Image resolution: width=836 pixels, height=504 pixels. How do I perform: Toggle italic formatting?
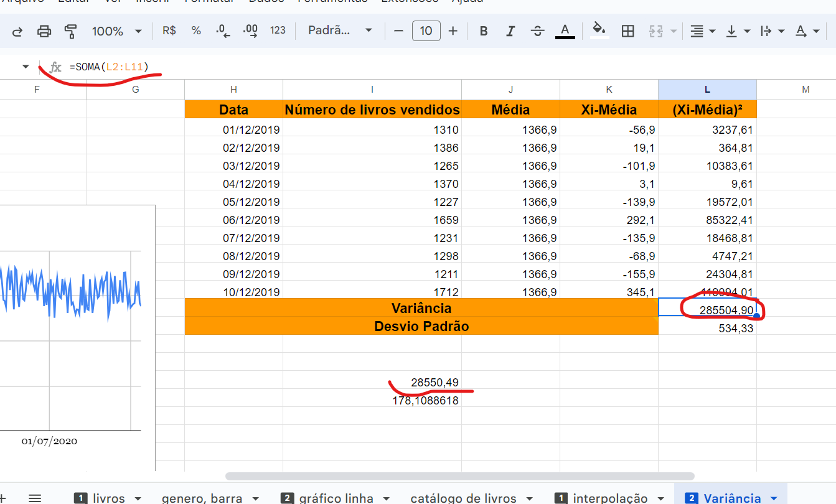click(510, 31)
